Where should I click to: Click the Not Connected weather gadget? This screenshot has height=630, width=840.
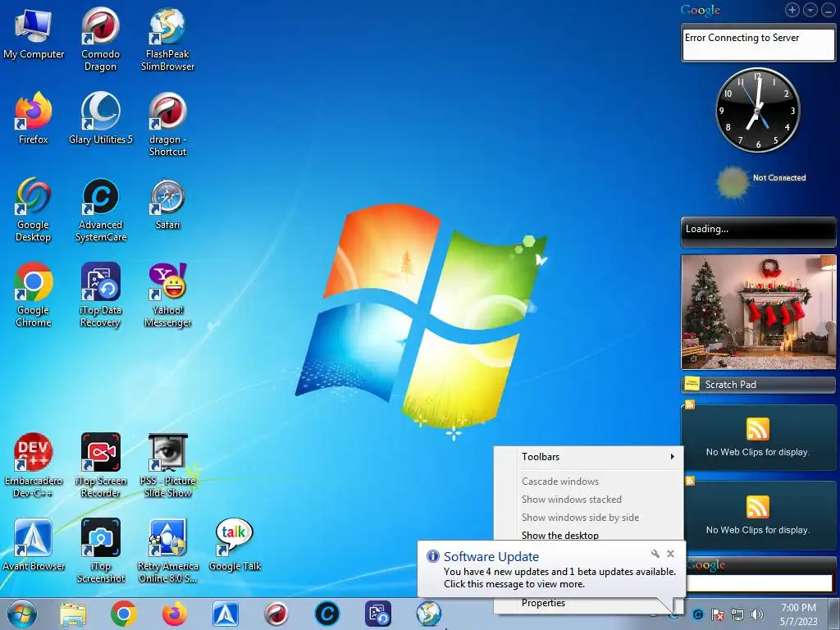click(x=761, y=182)
